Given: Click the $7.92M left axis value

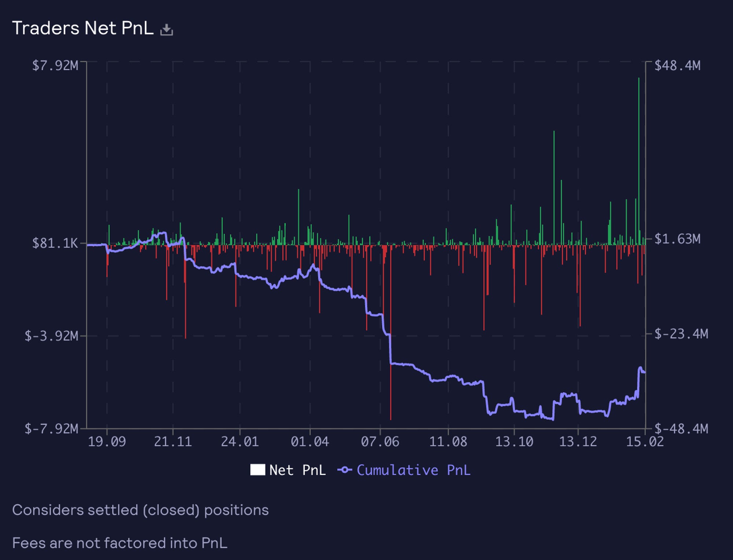Looking at the screenshot, I should point(55,66).
